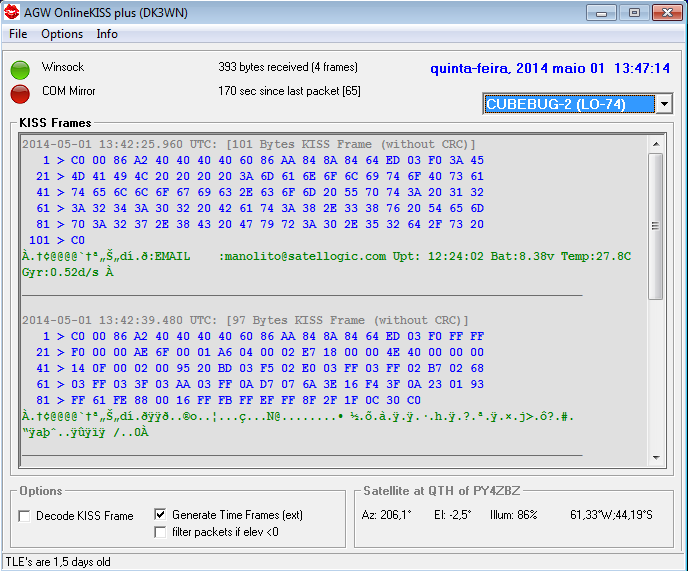Toggle filter packets if elev <0
The height and width of the screenshot is (571, 688).
160,532
